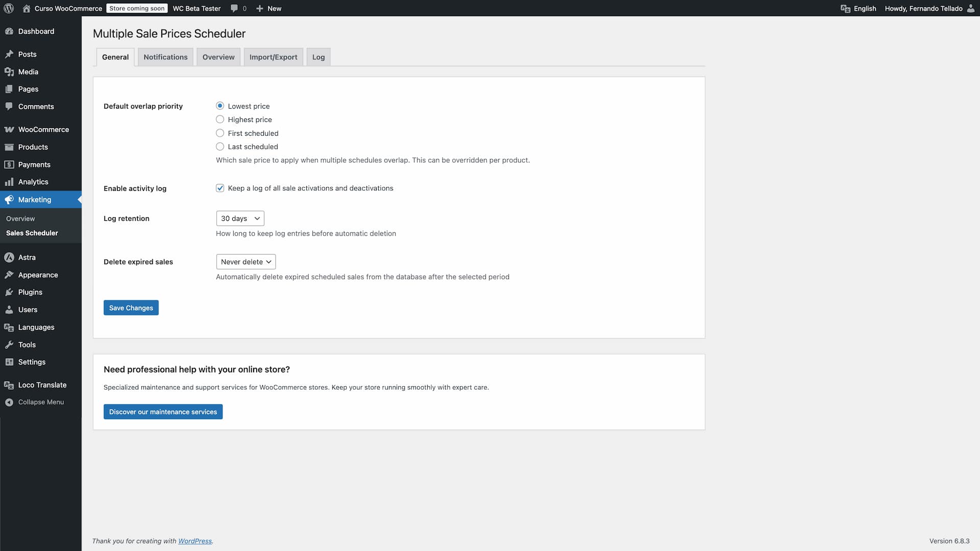
Task: Switch to the Notifications tab
Action: 165,57
